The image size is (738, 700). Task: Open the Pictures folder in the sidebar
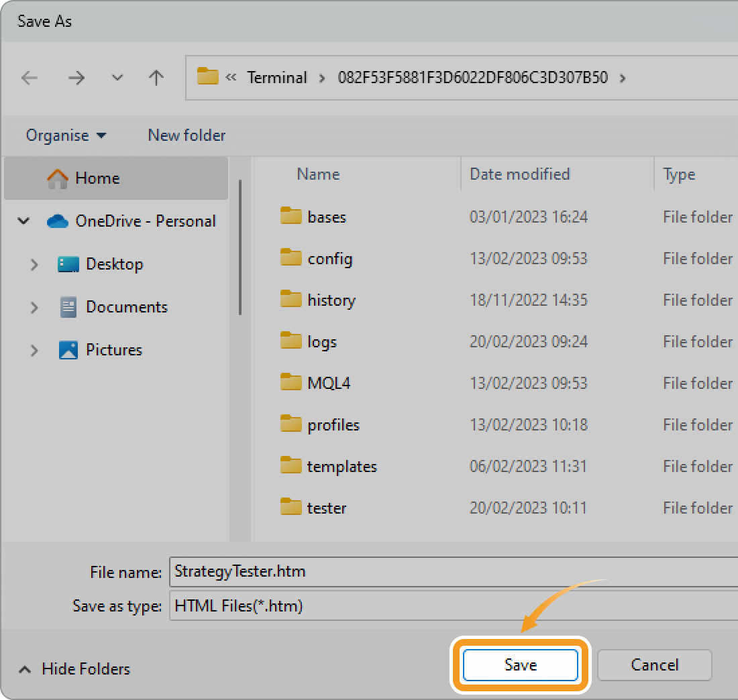(x=114, y=349)
